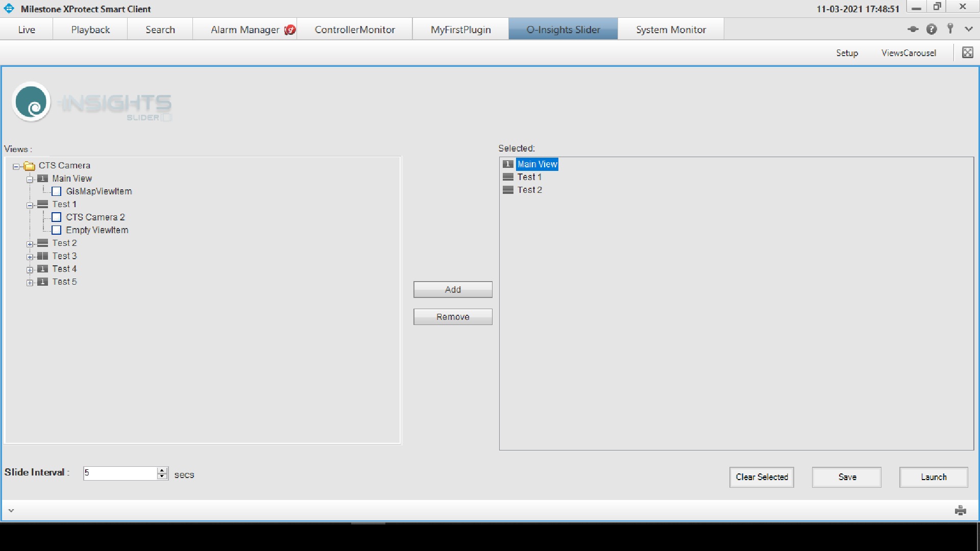Viewport: 980px width, 551px height.
Task: Expand the bottom-left chevron panel
Action: click(11, 510)
